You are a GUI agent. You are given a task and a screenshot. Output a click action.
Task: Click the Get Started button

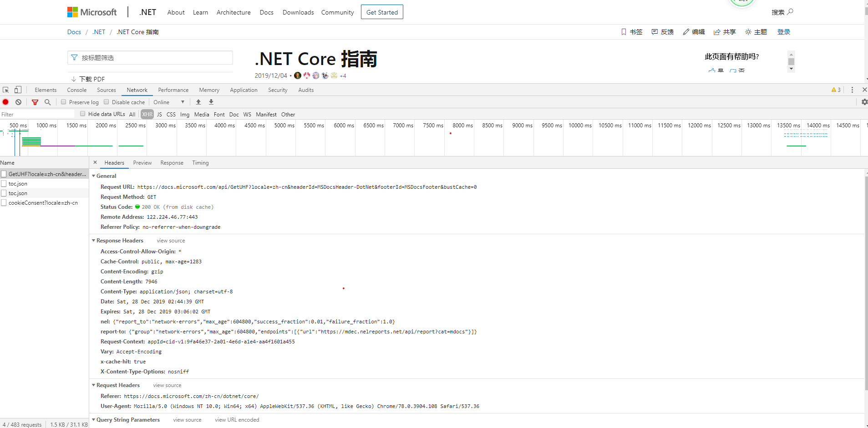pos(382,12)
